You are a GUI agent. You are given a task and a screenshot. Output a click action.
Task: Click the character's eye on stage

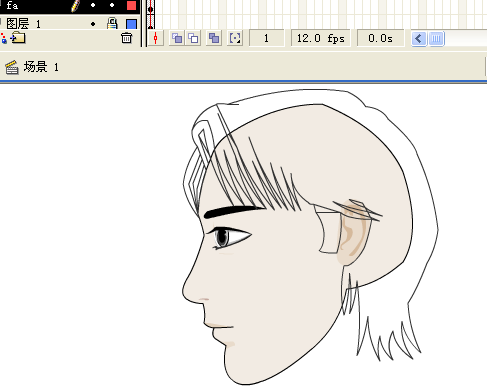point(229,237)
